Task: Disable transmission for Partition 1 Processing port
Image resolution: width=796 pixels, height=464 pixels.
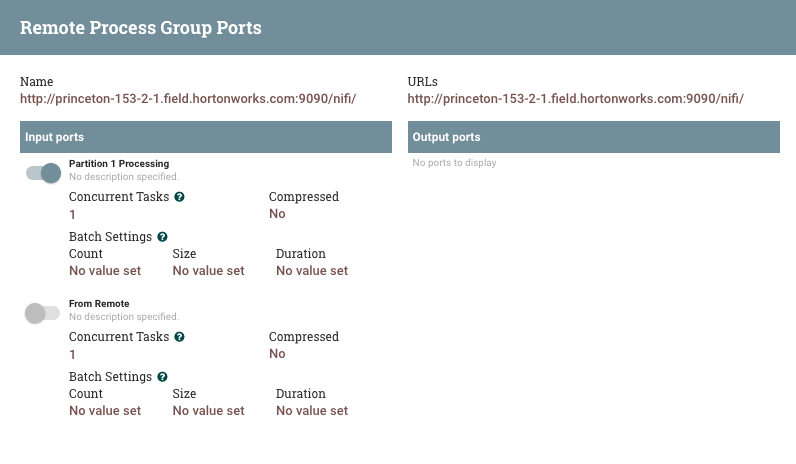Action: coord(44,173)
